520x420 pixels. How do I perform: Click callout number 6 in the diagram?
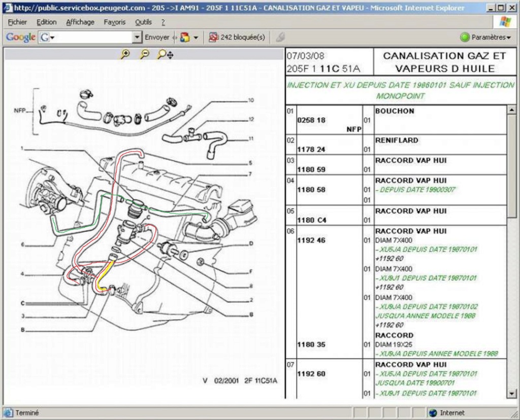pyautogui.click(x=22, y=245)
